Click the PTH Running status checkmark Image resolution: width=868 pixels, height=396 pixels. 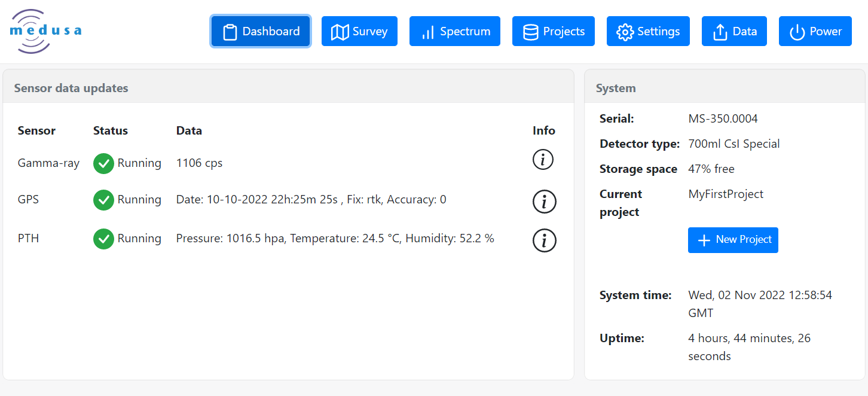click(103, 238)
